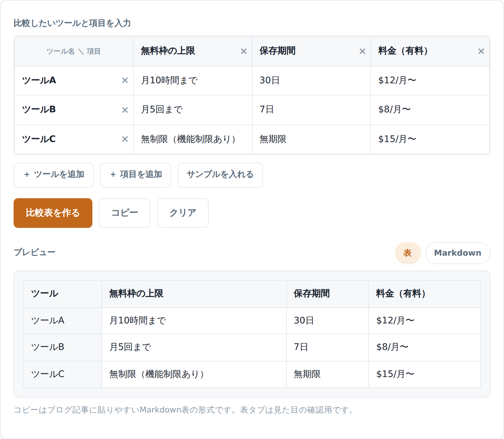504x439 pixels.
Task: Select the preview table's ツール header cell
Action: pyautogui.click(x=63, y=294)
